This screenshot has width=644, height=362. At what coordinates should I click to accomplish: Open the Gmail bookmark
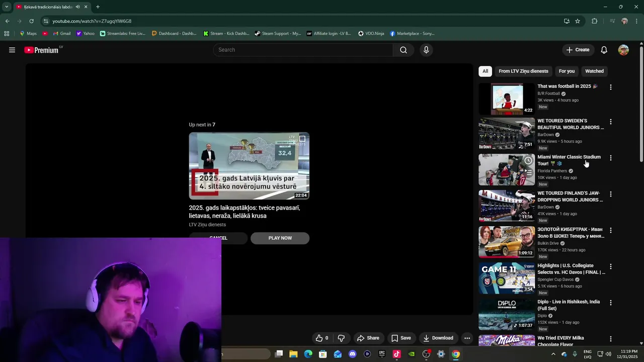click(x=62, y=34)
